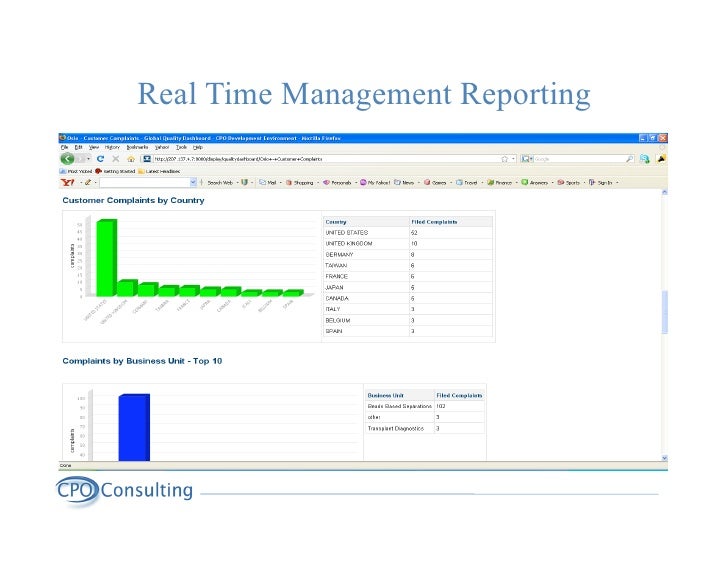
Task: Open Yahoo Games toolbar button
Action: tap(435, 182)
